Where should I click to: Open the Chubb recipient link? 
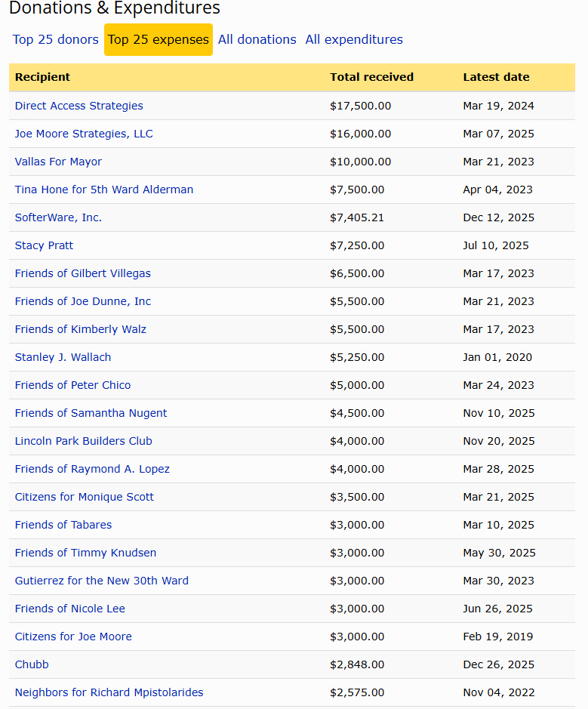32,664
